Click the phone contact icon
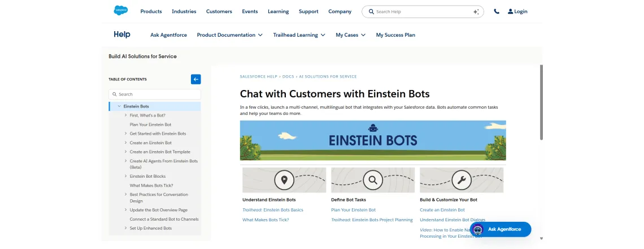Image resolution: width=644 pixels, height=249 pixels. 497,11
